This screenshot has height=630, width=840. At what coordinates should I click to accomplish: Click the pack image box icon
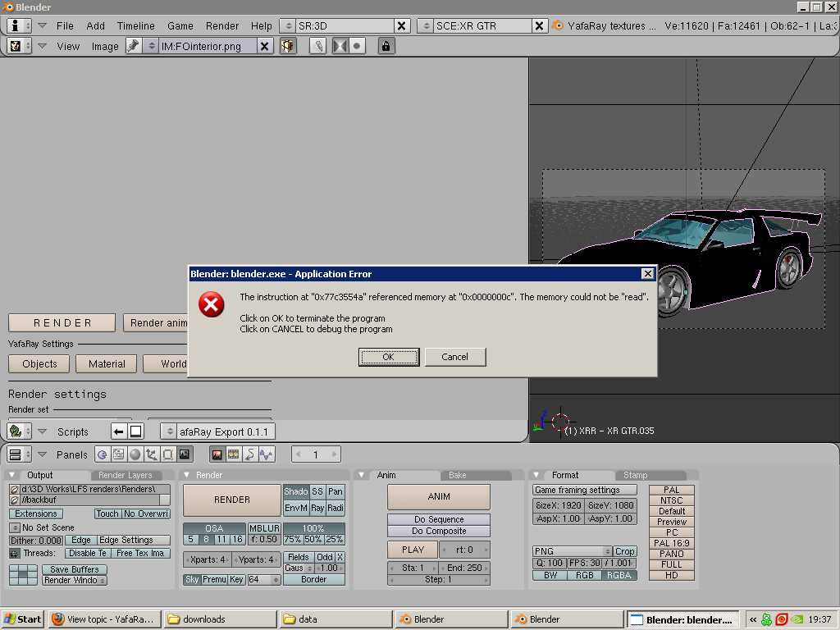pos(288,46)
